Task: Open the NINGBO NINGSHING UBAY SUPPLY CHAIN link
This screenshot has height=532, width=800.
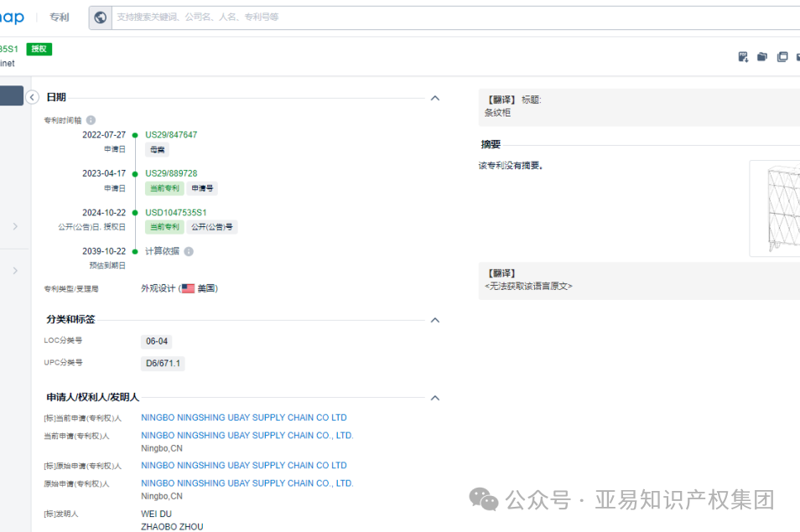Action: click(244, 417)
